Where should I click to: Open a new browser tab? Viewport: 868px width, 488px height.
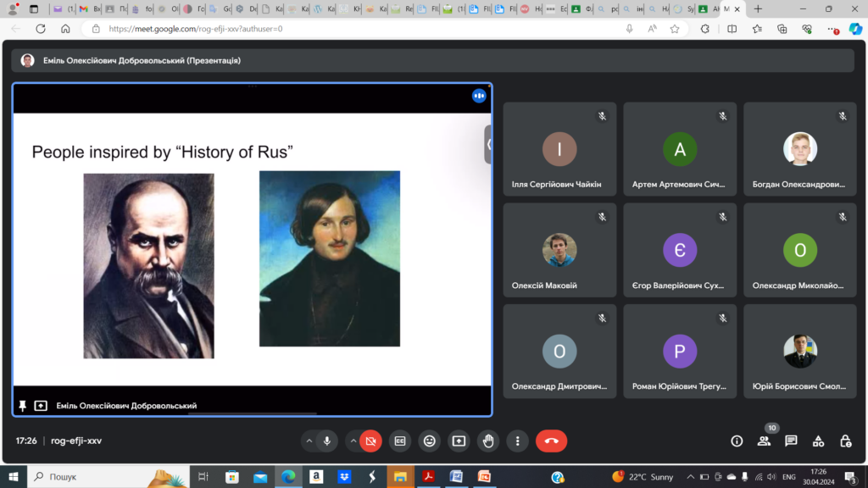(758, 9)
